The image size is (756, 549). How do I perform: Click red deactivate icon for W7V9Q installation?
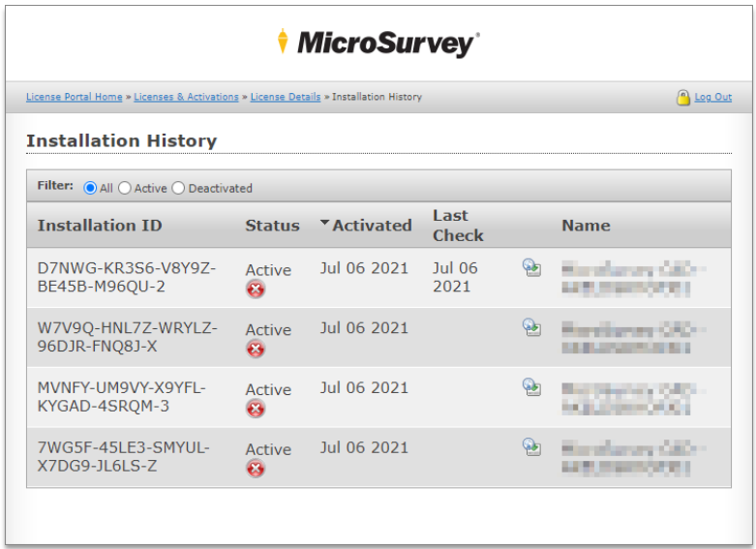point(256,350)
